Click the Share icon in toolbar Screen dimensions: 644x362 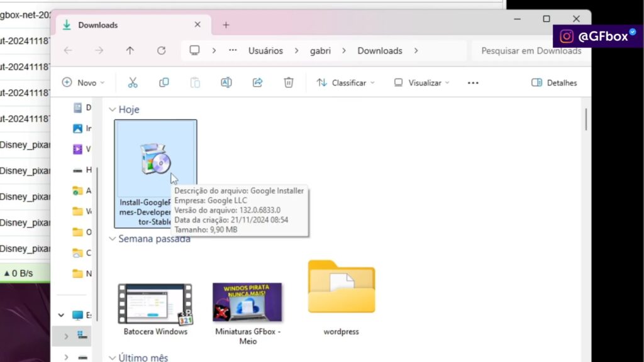tap(257, 83)
